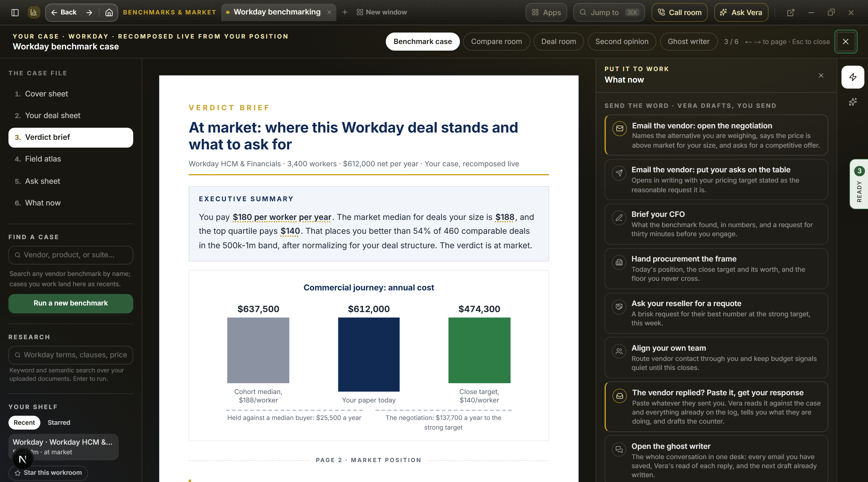The width and height of the screenshot is (868, 482).
Task: Open the Brief your CFO draft
Action: pos(716,224)
